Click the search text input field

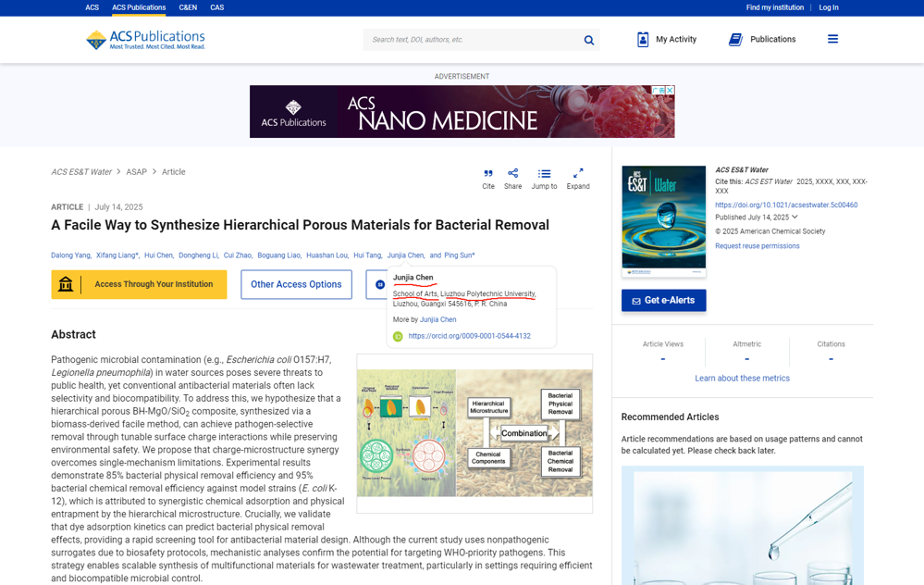coord(472,40)
